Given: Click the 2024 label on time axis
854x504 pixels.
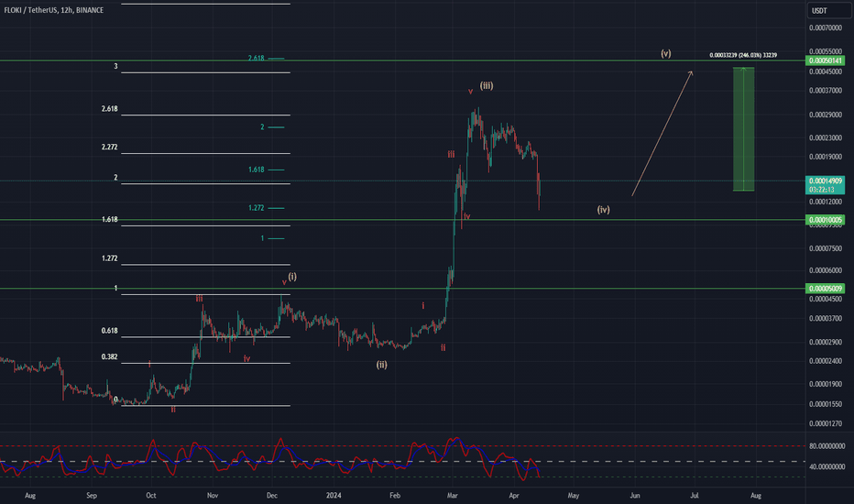Looking at the screenshot, I should pos(334,495).
